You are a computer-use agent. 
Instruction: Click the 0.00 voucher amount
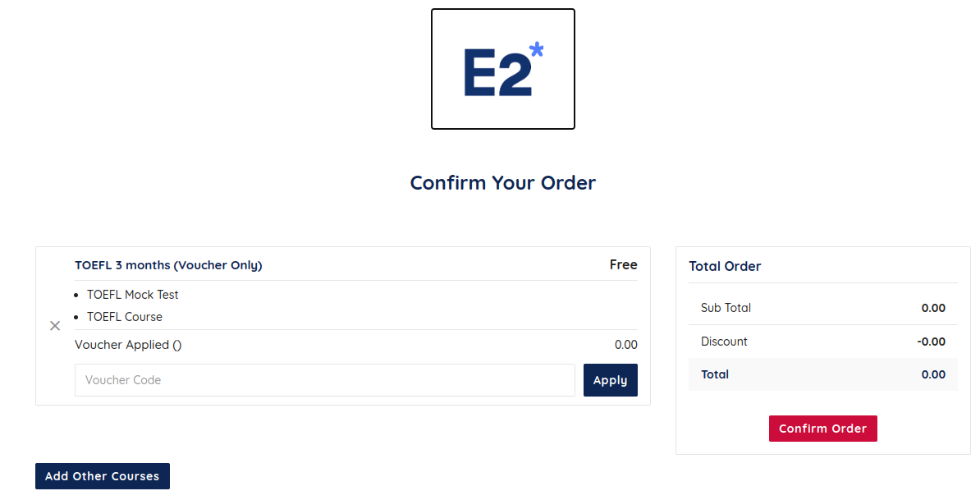(x=626, y=344)
